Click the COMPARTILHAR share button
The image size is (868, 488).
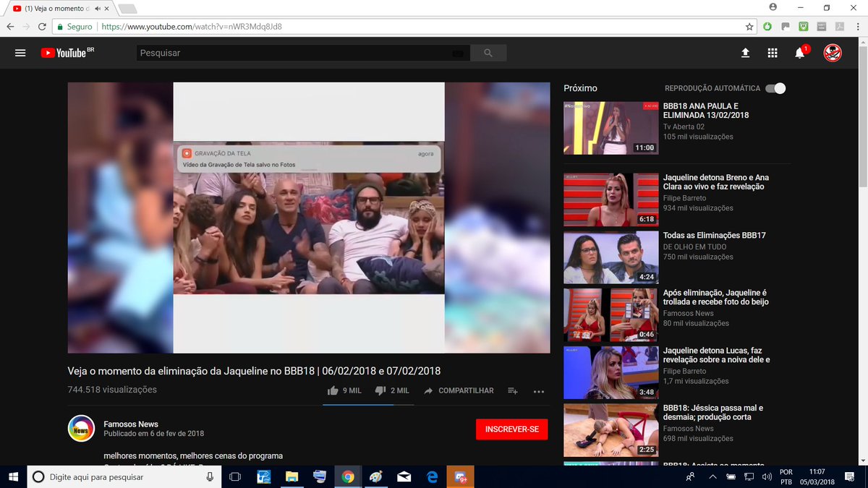[x=459, y=390]
